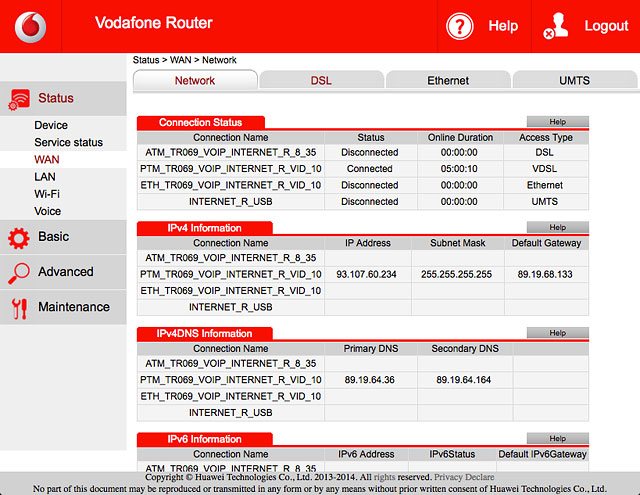Image resolution: width=640 pixels, height=495 pixels.
Task: Click secondary DNS 89.19.64.164
Action: [x=464, y=380]
